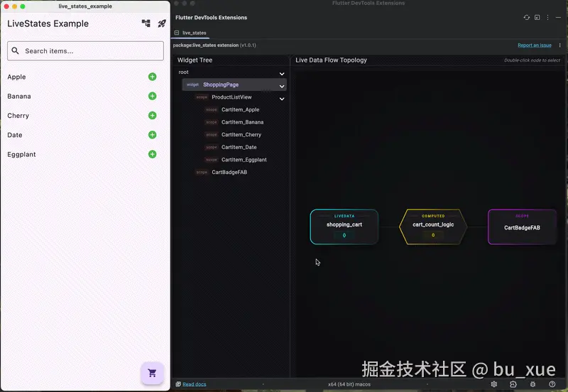Click the expand panel icon in DevTools header

click(x=537, y=17)
